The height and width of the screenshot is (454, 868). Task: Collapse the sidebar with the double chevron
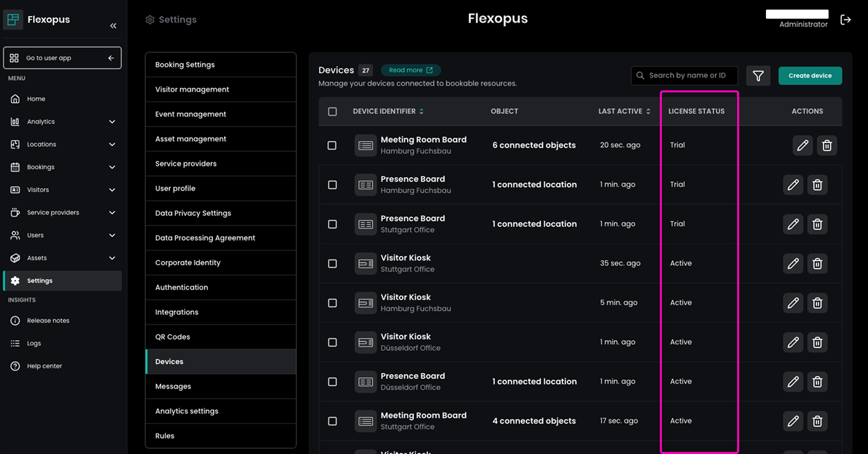click(x=113, y=26)
